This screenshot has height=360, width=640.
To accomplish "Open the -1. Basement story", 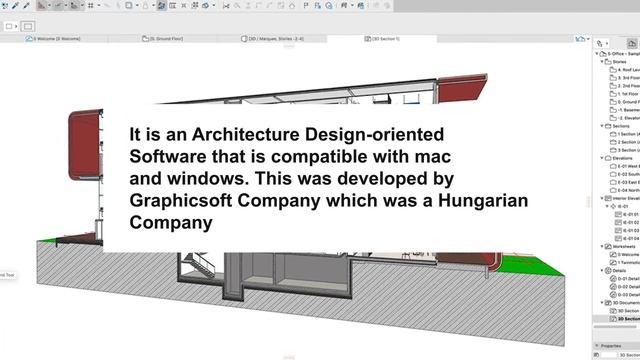I will coord(624,110).
